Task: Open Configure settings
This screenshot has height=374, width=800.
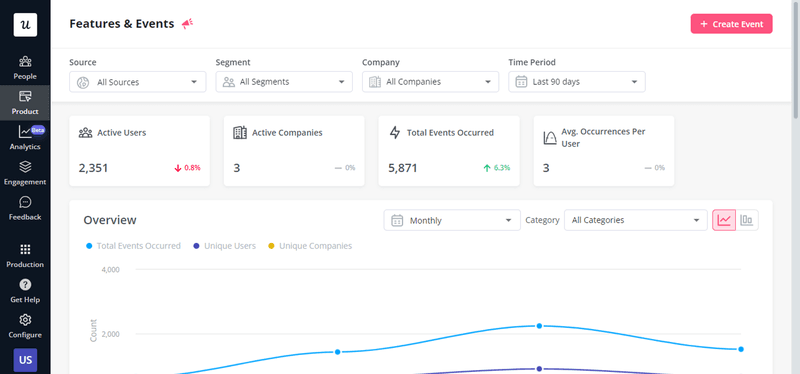Action: (25, 326)
